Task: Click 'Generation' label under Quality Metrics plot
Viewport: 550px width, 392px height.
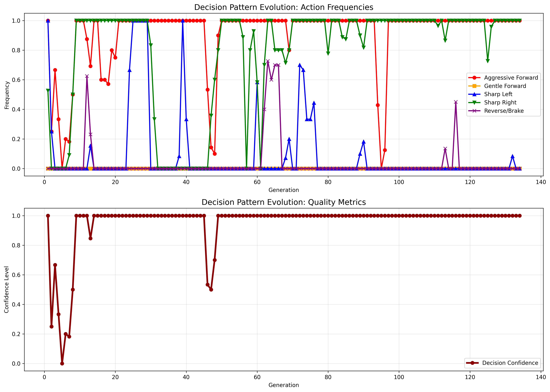Action: [284, 385]
